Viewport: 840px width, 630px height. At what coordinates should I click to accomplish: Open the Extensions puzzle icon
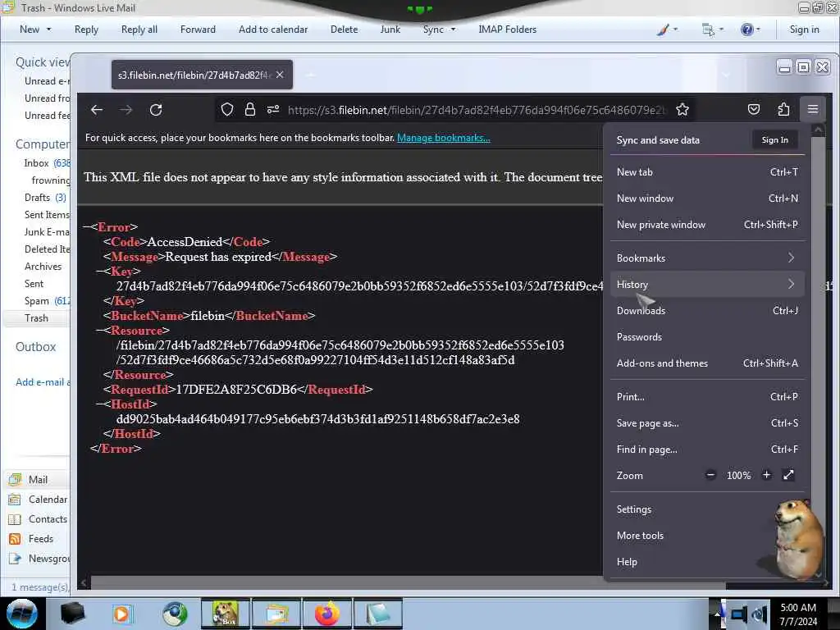[x=783, y=110]
